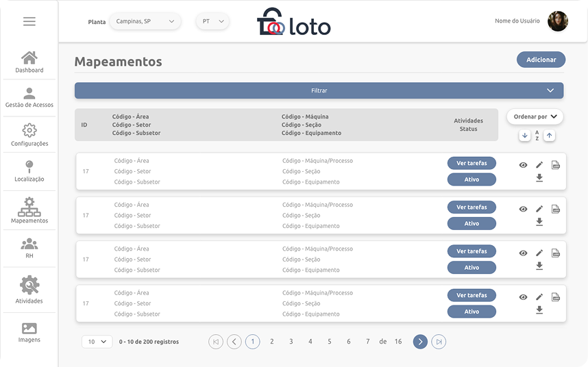Click Ativo status in the third mapping row

471,268
